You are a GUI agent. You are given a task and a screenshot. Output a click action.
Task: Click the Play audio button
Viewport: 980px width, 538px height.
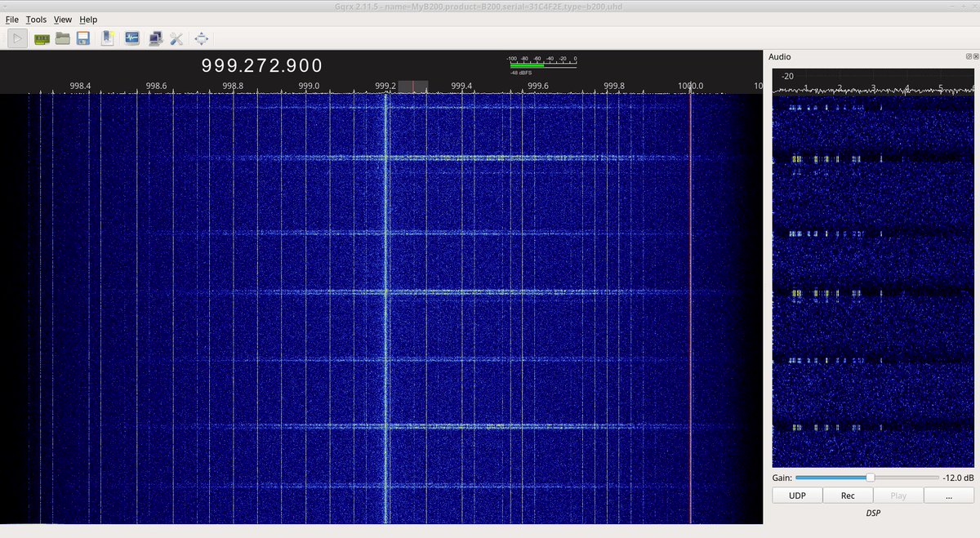pos(898,496)
